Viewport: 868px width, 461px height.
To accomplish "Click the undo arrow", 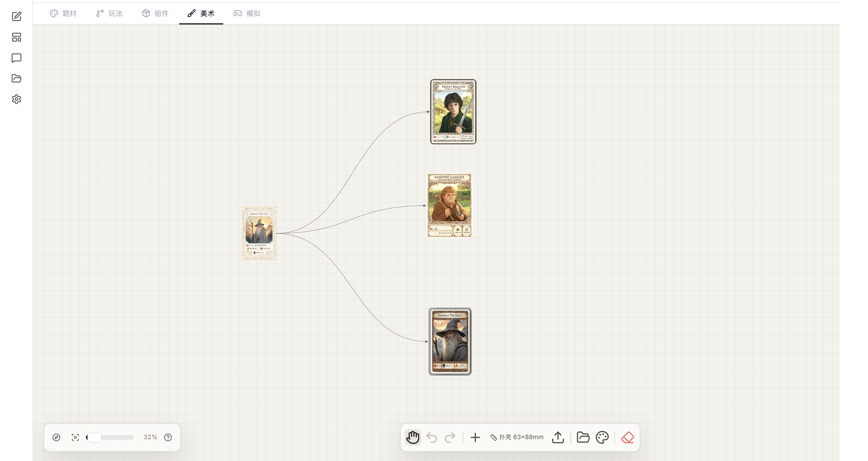I will tap(432, 437).
